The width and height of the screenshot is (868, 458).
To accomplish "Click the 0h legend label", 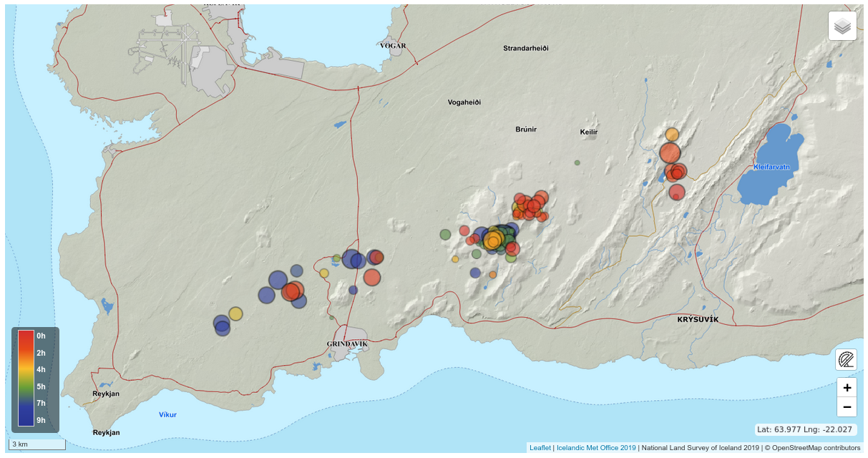I will click(42, 336).
